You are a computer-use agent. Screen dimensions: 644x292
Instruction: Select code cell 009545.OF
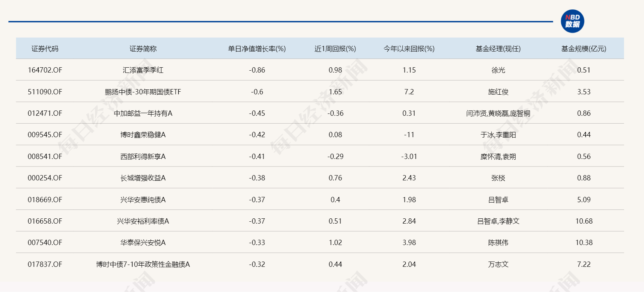click(x=45, y=135)
